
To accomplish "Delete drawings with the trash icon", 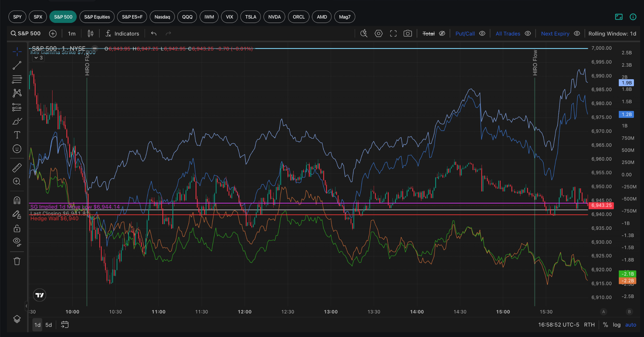I will pyautogui.click(x=17, y=261).
